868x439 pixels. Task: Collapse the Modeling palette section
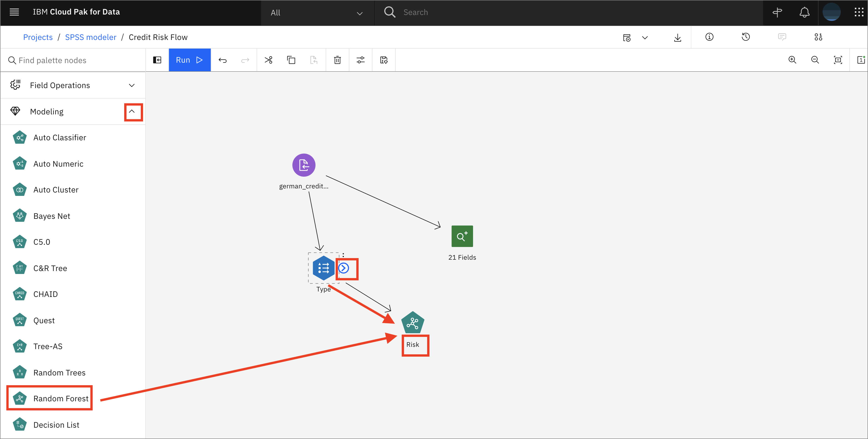(x=132, y=111)
